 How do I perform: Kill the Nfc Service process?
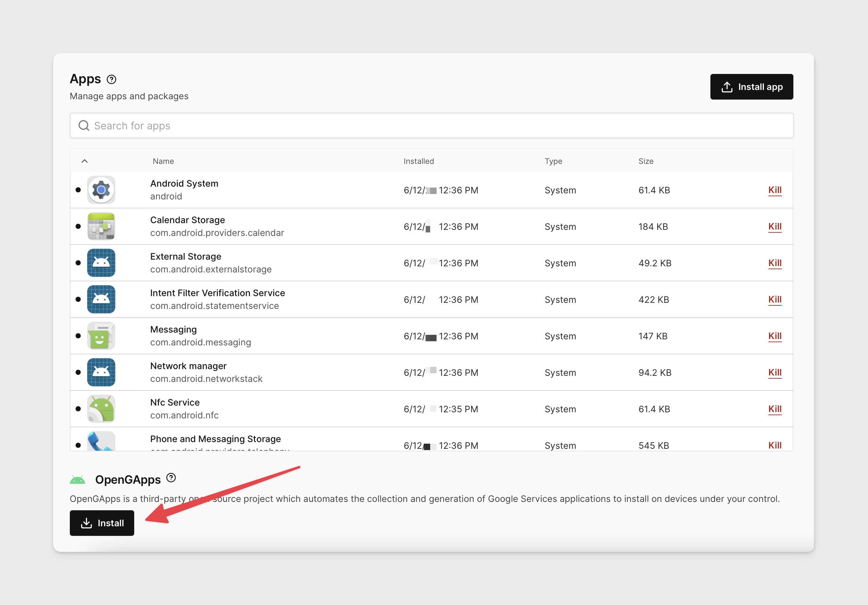pyautogui.click(x=775, y=409)
